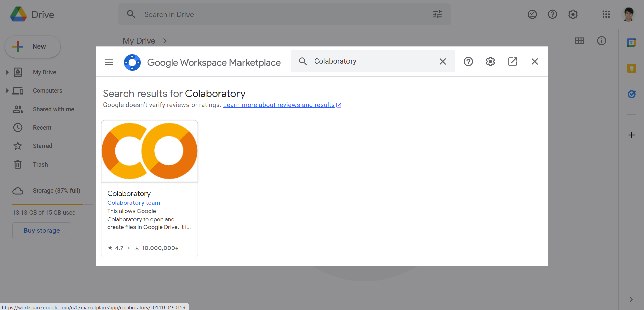Click the Colaboratory app logo thumbnail

coord(149,151)
